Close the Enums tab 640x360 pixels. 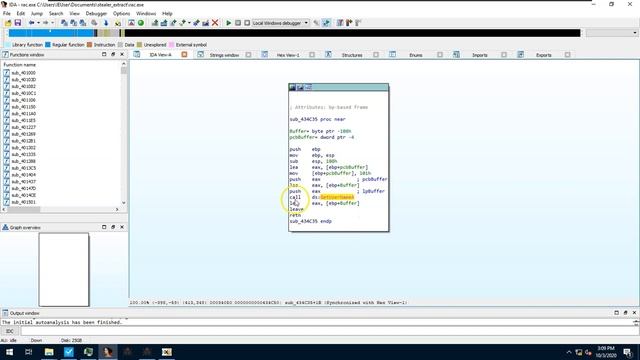click(440, 55)
